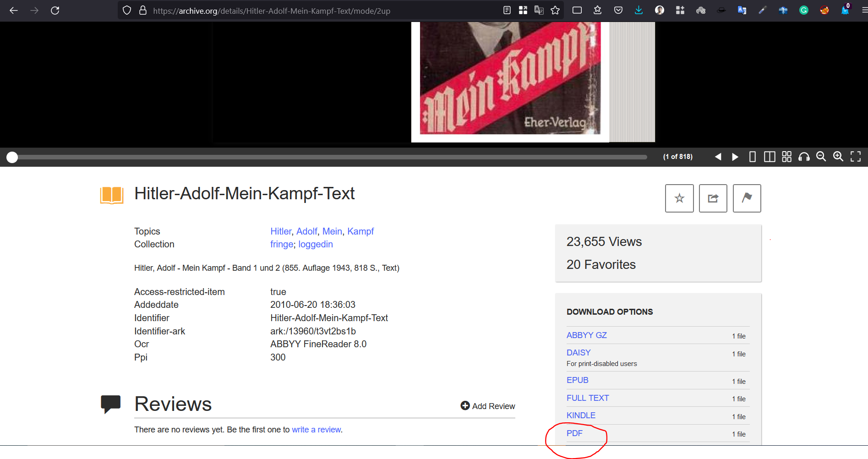Download FULL TEXT format

(x=588, y=398)
